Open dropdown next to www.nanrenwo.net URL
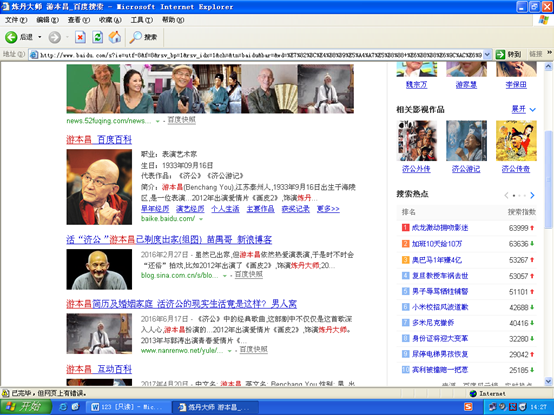 tap(230, 351)
